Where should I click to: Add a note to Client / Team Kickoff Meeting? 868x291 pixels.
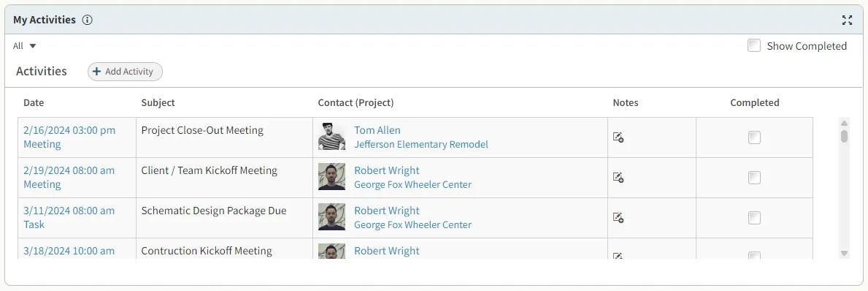tap(618, 178)
